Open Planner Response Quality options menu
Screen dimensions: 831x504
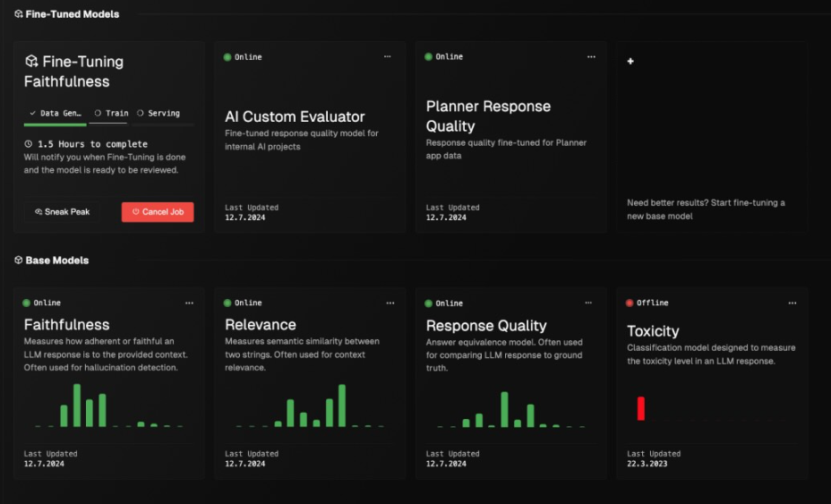click(x=591, y=56)
